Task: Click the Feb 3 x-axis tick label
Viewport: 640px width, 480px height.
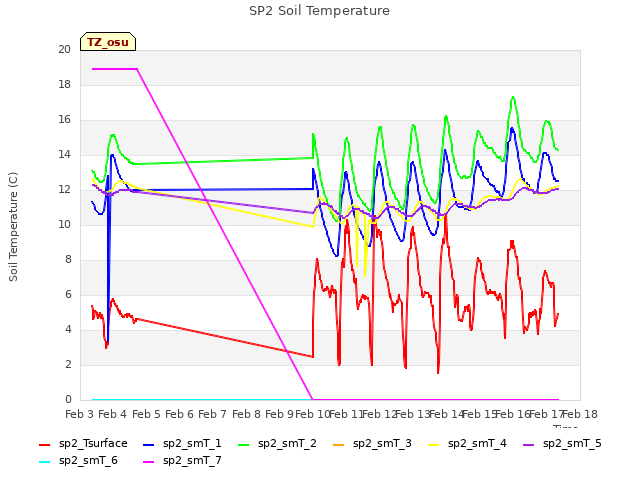Action: point(79,414)
